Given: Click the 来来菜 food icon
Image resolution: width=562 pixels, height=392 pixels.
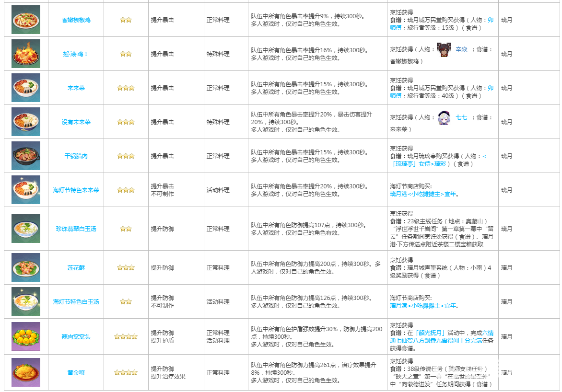Looking at the screenshot, I should (x=26, y=88).
